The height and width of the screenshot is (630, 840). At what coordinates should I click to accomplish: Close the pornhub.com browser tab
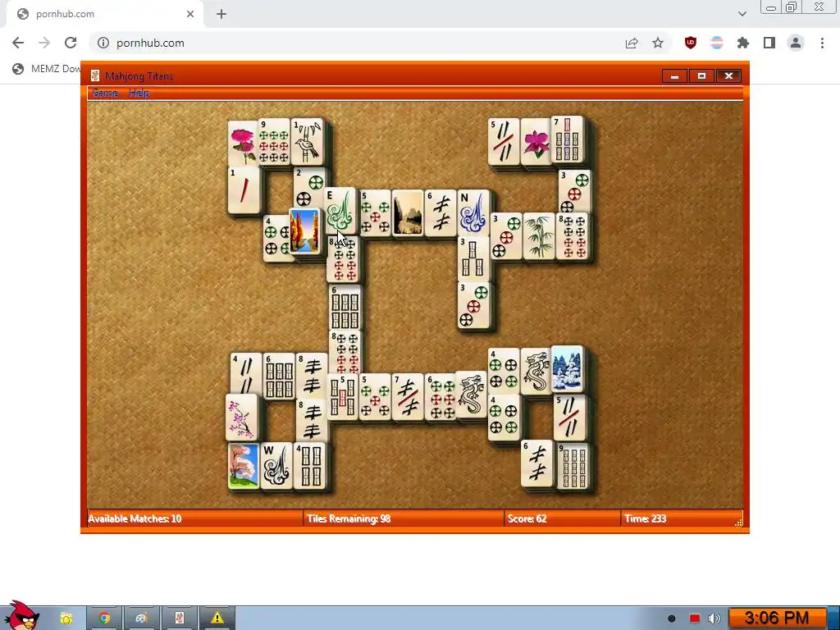click(190, 14)
